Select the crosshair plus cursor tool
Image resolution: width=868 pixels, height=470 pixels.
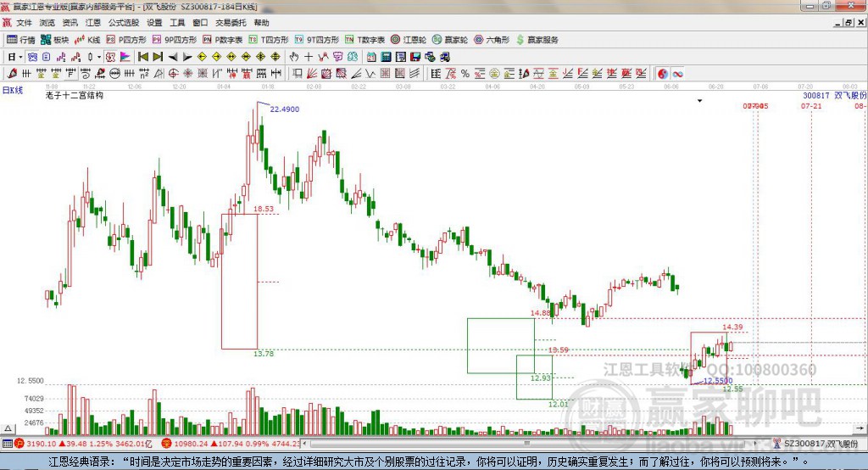309,57
